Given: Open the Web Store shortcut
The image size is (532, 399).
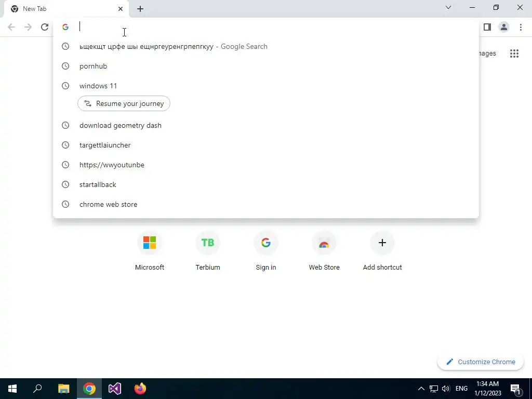Looking at the screenshot, I should (x=324, y=251).
